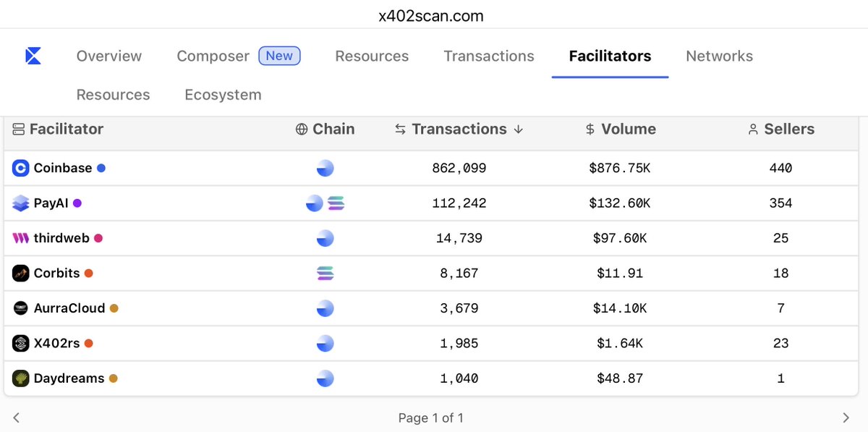Toggle the descending sort arrow on Transactions column
The height and width of the screenshot is (432, 868).
point(518,130)
